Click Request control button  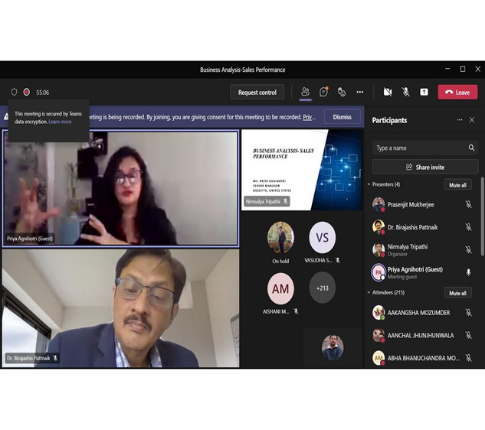click(257, 92)
